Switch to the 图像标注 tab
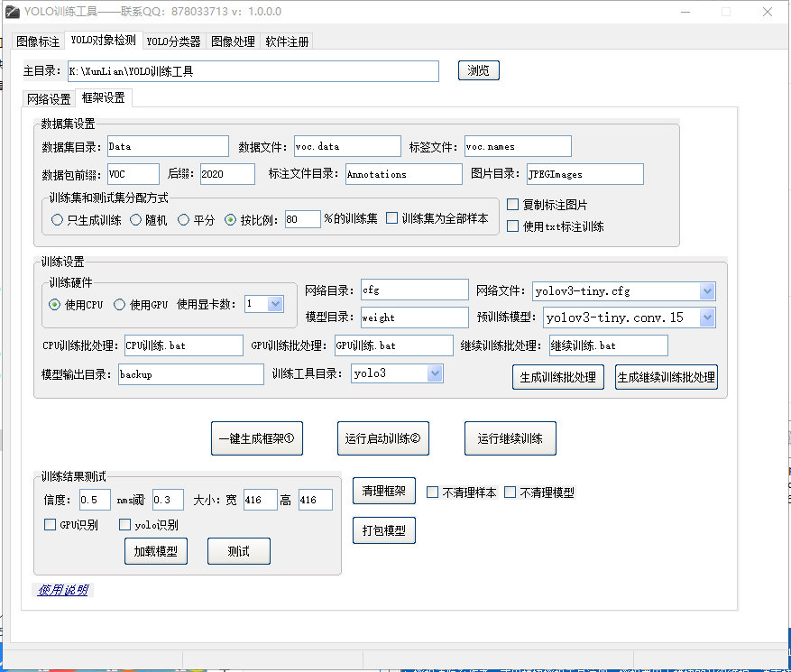This screenshot has width=791, height=672. tap(38, 41)
